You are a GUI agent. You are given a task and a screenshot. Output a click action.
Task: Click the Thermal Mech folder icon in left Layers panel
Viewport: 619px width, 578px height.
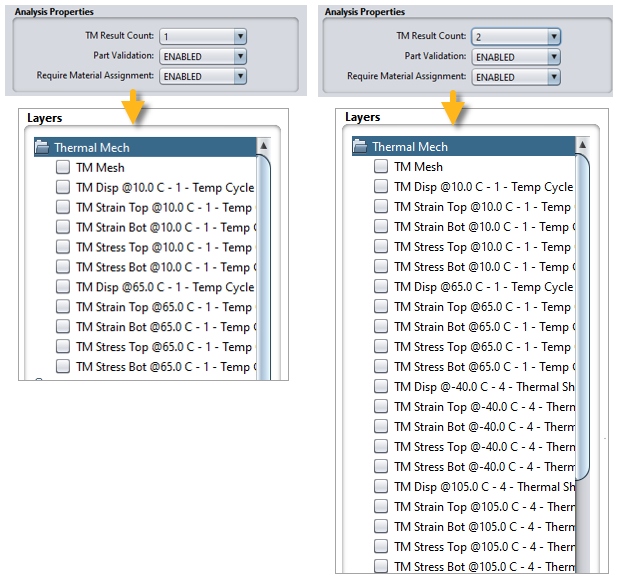(42, 147)
